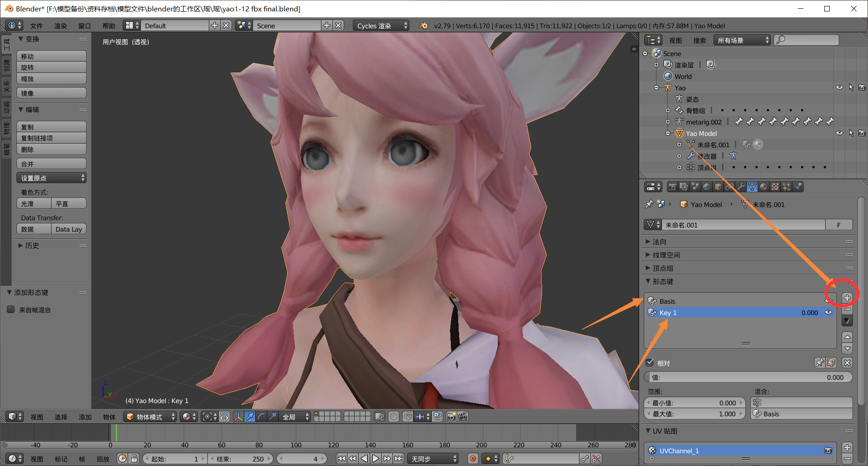This screenshot has height=466, width=868.
Task: Click the '合并' join button
Action: (51, 164)
